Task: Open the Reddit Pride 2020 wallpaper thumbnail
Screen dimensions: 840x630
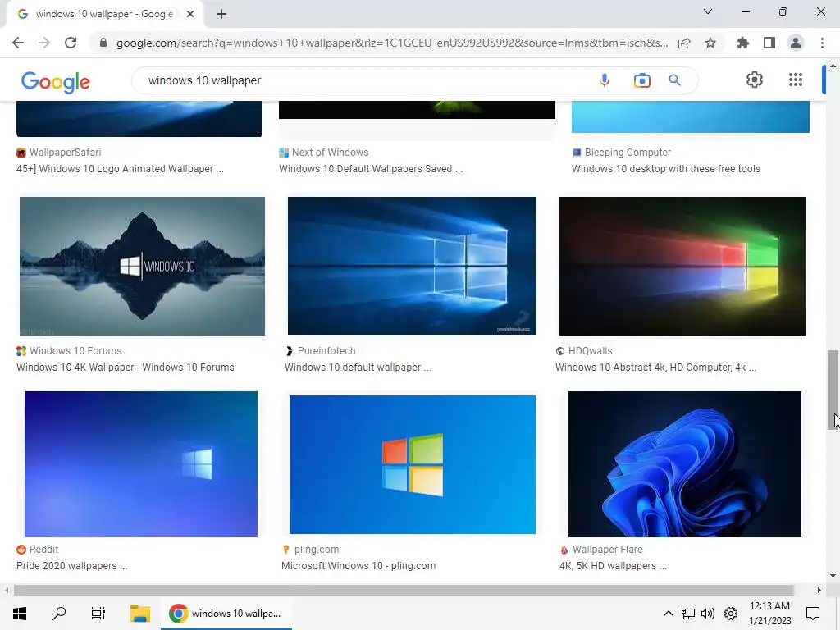Action: click(141, 464)
